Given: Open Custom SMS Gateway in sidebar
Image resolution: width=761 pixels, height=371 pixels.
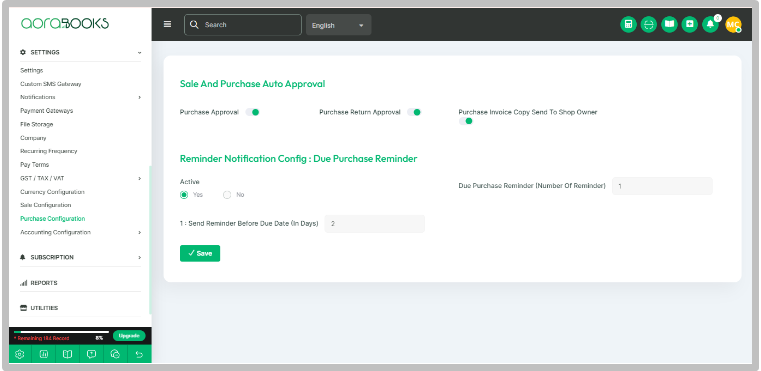Looking at the screenshot, I should tap(50, 84).
